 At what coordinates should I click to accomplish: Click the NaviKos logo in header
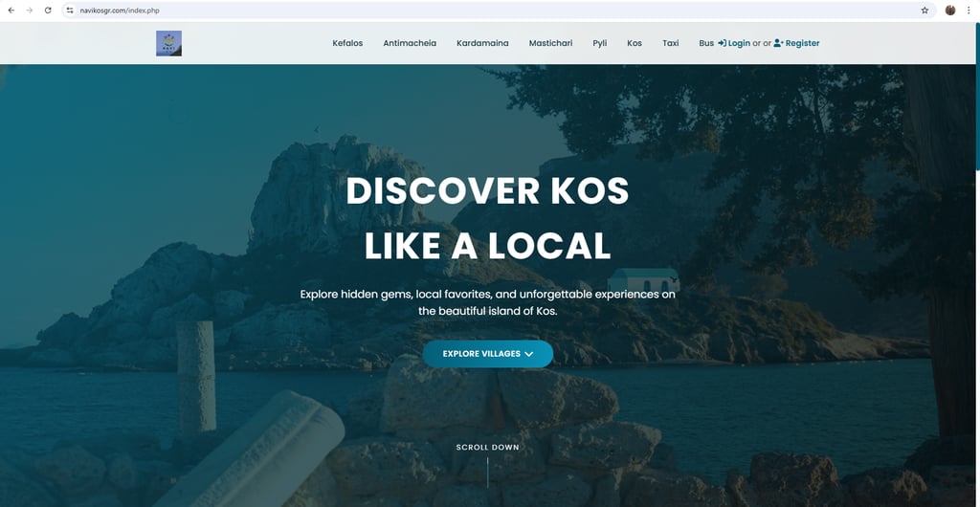(168, 43)
